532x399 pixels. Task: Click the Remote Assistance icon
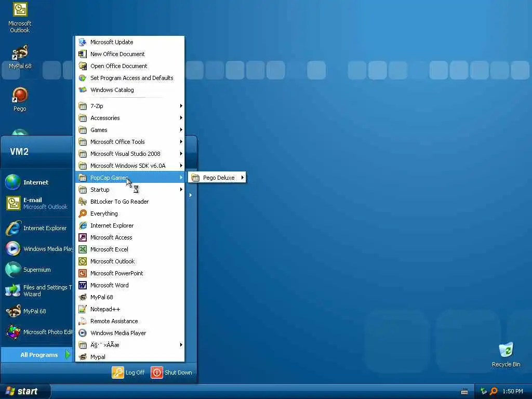point(83,321)
